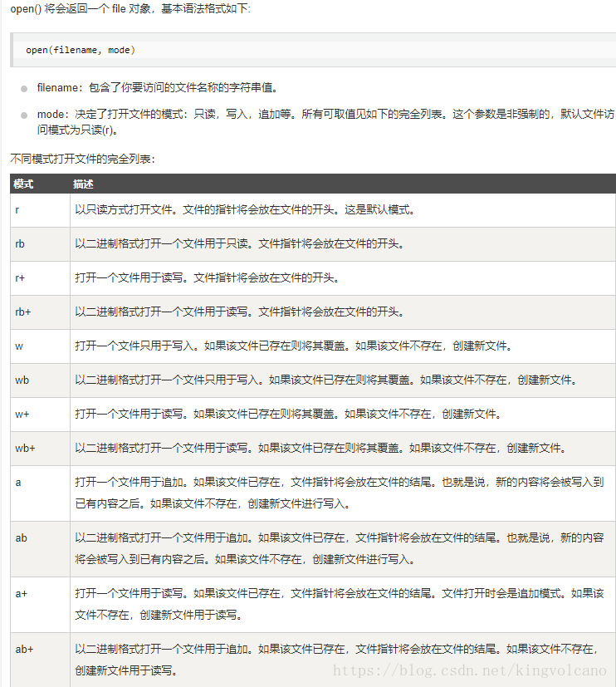Click description 打开一个文件用于追加 for a mode
616x687 pixels.
pyautogui.click(x=340, y=493)
